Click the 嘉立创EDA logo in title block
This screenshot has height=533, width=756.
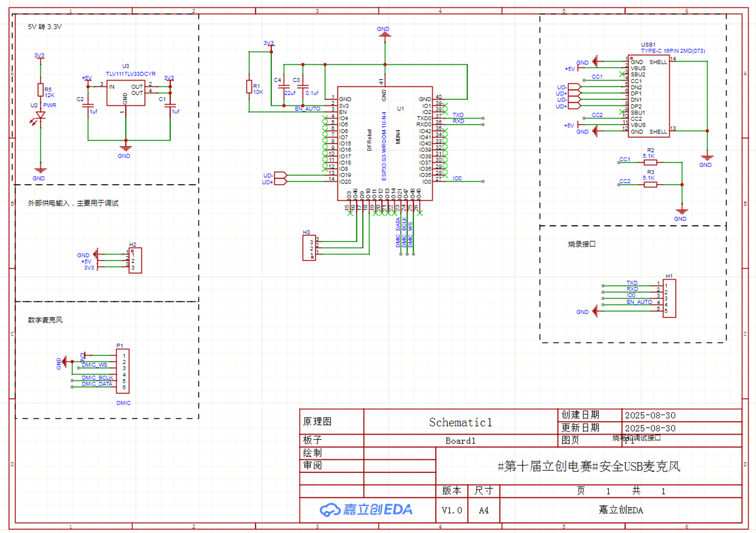pyautogui.click(x=367, y=510)
